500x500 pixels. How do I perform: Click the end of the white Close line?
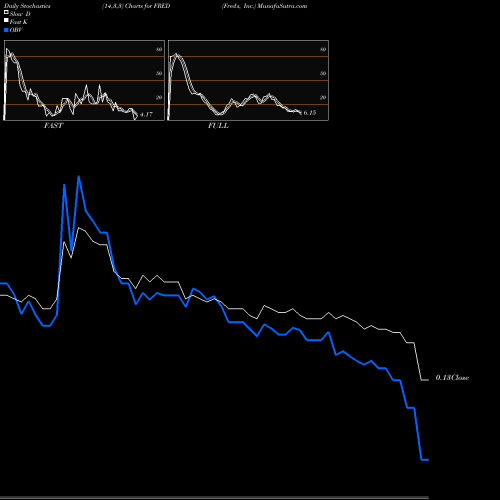(428, 380)
